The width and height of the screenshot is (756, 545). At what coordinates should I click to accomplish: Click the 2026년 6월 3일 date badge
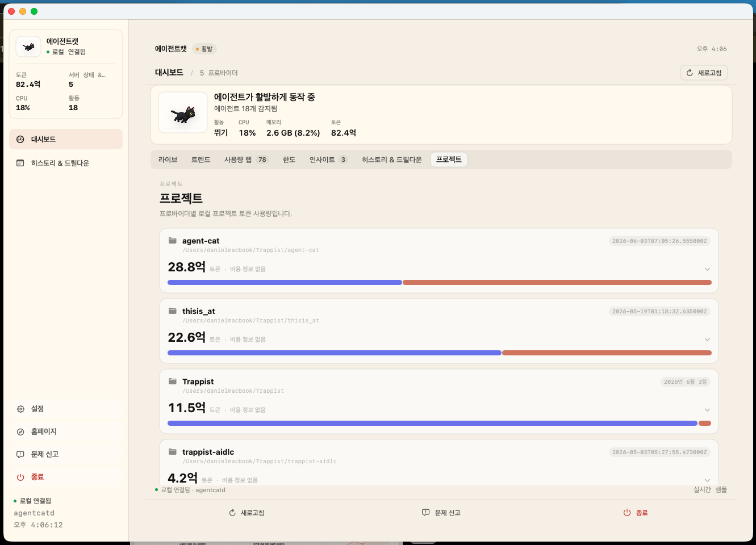686,381
